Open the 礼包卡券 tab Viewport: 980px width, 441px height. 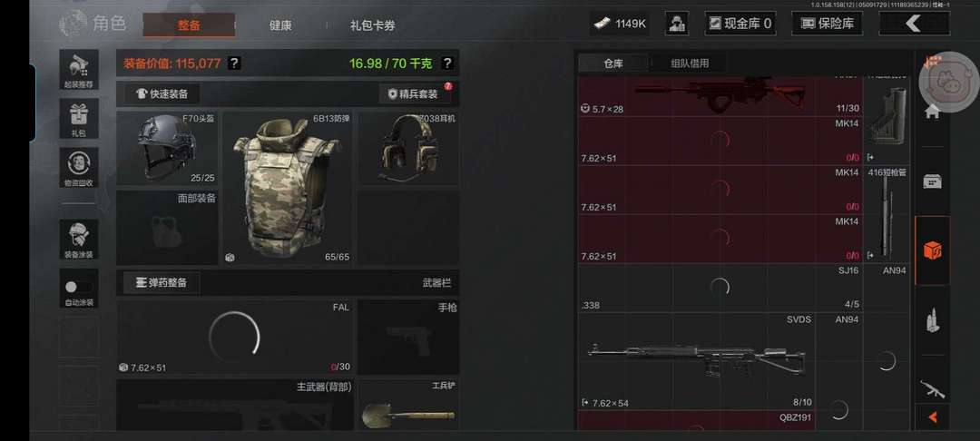tap(373, 25)
